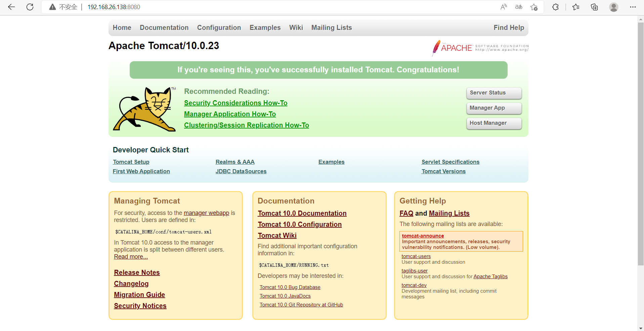The image size is (644, 331).
Task: Open the Configuration navigation item
Action: (219, 28)
